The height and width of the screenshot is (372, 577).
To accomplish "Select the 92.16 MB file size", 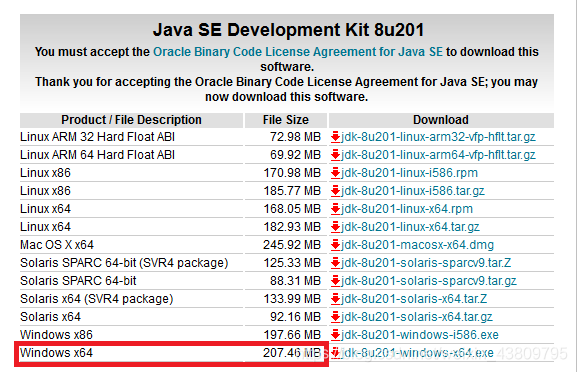I will tap(295, 317).
